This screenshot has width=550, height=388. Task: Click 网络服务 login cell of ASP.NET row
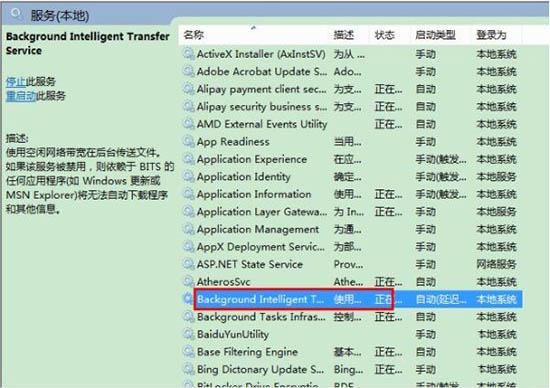coord(496,265)
